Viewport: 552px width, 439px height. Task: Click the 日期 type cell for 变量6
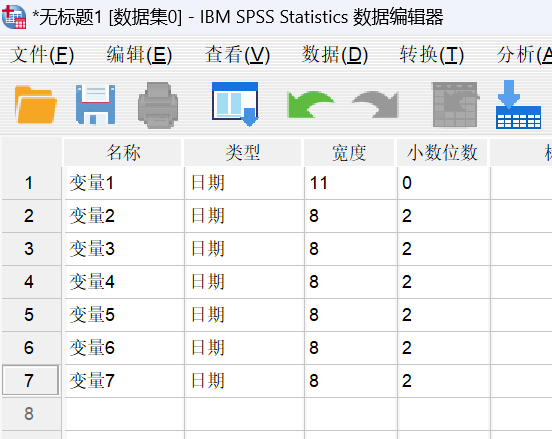click(x=245, y=348)
